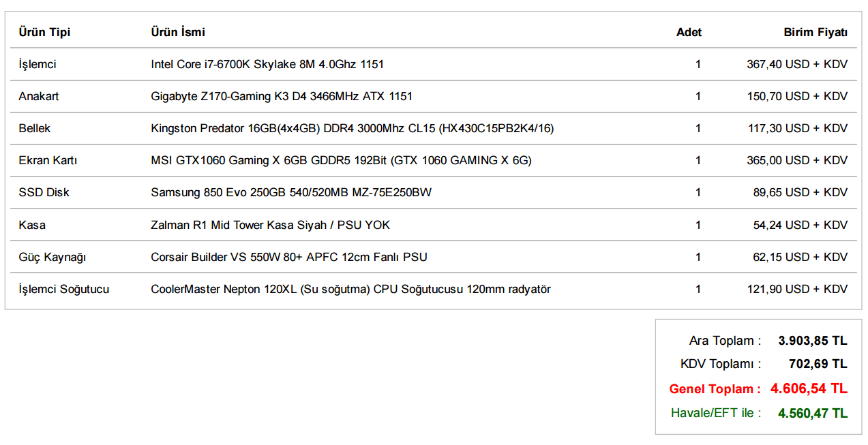Select Samsung 850 Evo 250GB product name

291,192
